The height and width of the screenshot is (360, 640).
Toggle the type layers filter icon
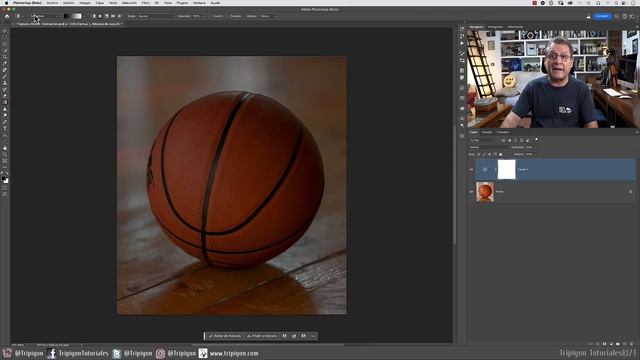pos(516,140)
